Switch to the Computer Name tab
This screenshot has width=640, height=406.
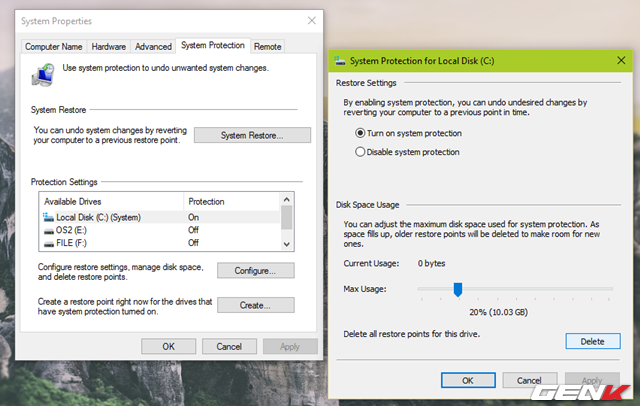coord(53,46)
